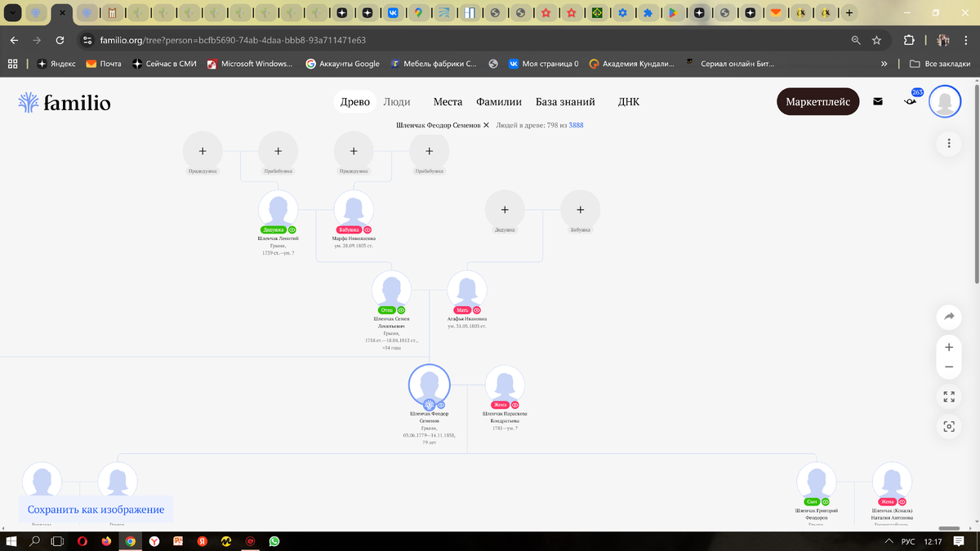This screenshot has width=980, height=551.
Task: Toggle eye icon for Шленчак Параскева Жена badge
Action: [515, 405]
